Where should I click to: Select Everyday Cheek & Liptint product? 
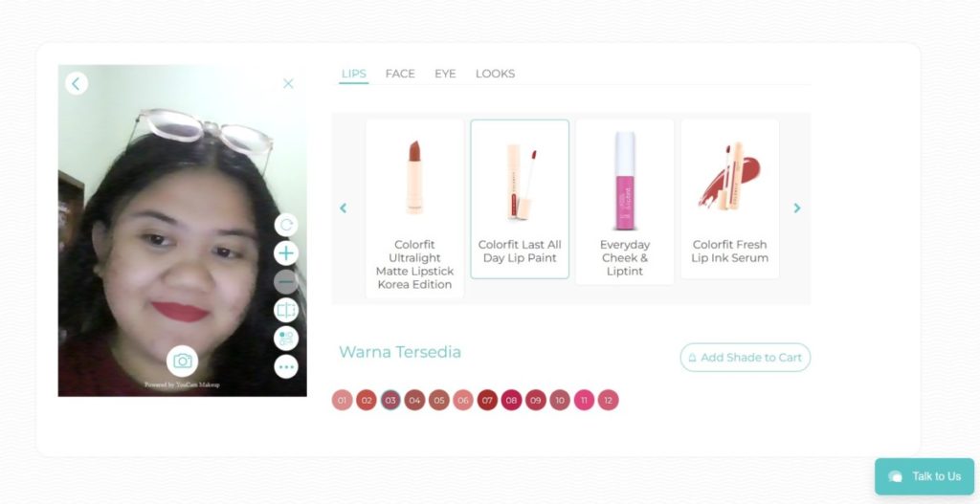coord(625,202)
